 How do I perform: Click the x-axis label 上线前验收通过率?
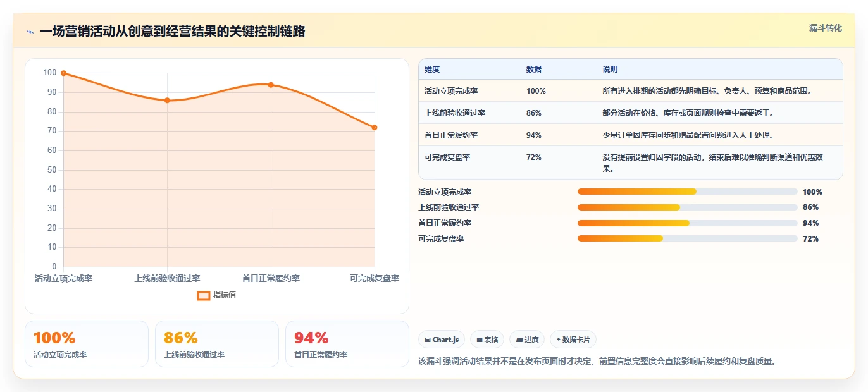167,278
